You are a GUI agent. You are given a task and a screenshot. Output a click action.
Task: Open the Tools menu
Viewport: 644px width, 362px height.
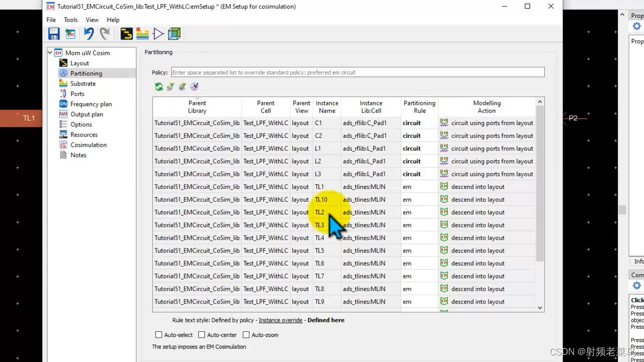coord(70,20)
